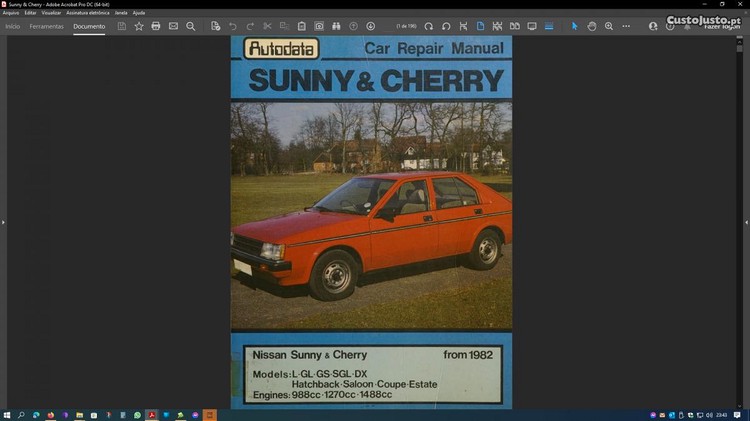The height and width of the screenshot is (421, 750).
Task: Click the Print icon in the toolbar
Action: [156, 26]
